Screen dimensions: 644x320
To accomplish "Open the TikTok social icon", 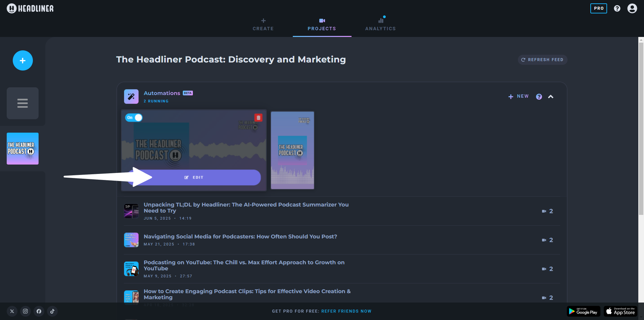I will [52, 311].
